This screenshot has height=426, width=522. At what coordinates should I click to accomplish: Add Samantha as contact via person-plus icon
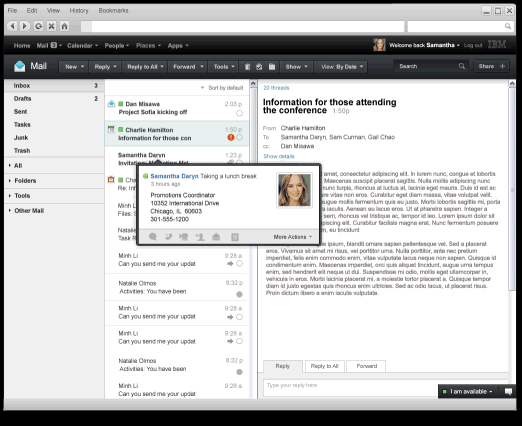(200, 237)
